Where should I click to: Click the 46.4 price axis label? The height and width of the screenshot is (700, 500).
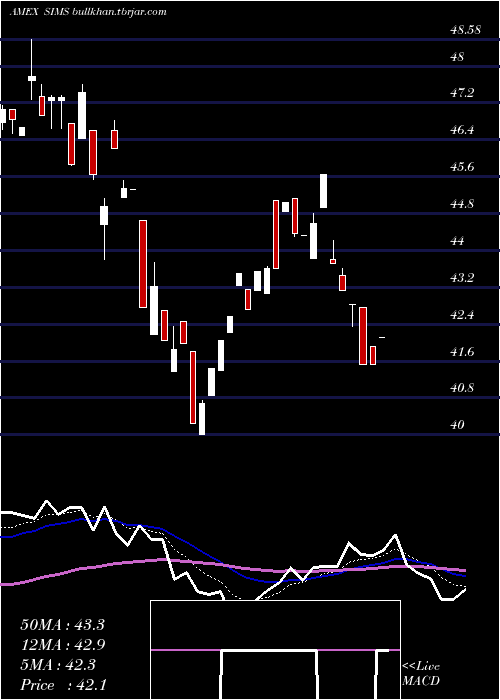[462, 130]
